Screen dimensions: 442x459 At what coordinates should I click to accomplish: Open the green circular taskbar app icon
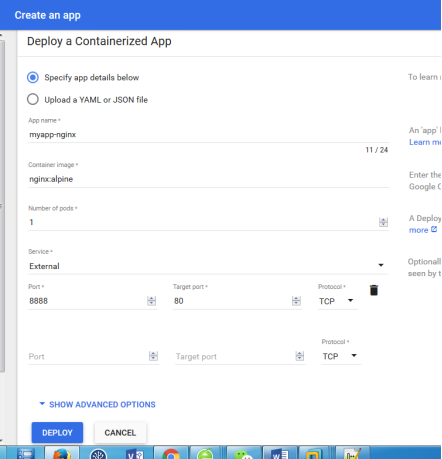(x=205, y=453)
